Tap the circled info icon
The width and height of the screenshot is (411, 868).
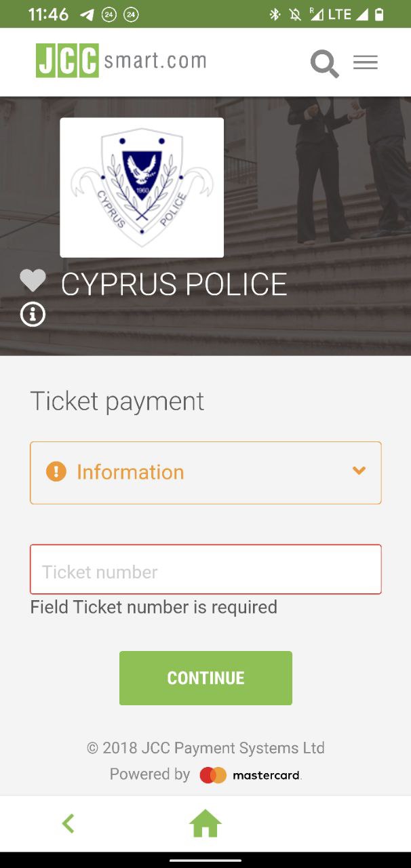pyautogui.click(x=33, y=315)
